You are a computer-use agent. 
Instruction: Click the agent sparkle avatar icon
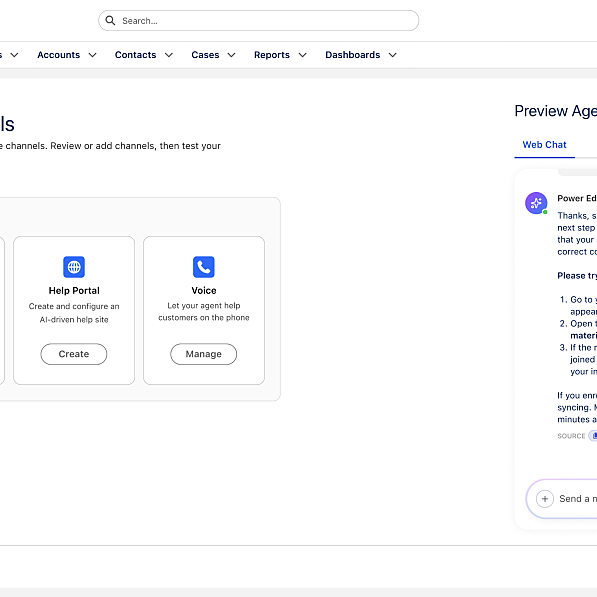tap(536, 203)
